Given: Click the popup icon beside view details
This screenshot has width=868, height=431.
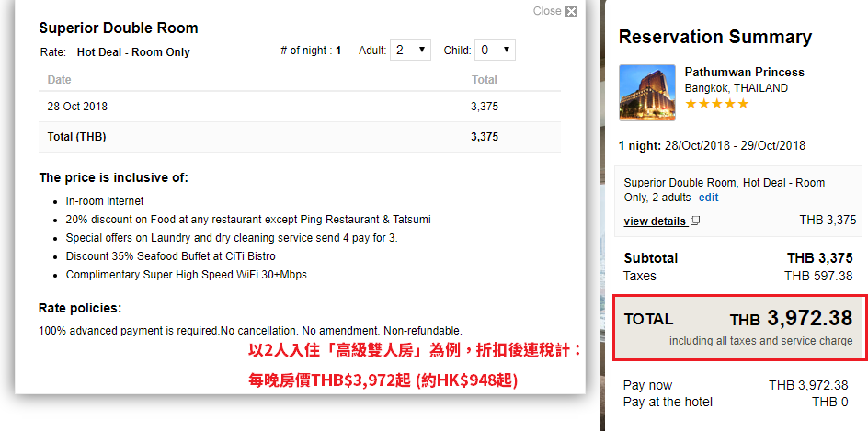Looking at the screenshot, I should click(696, 221).
